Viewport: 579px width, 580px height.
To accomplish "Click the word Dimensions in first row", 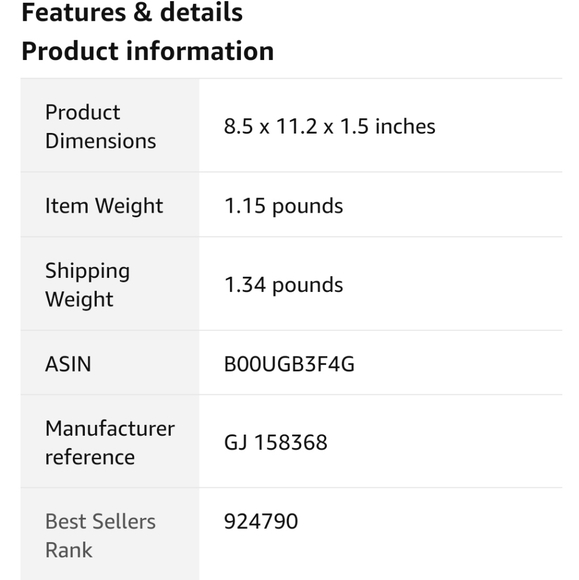I will click(101, 141).
